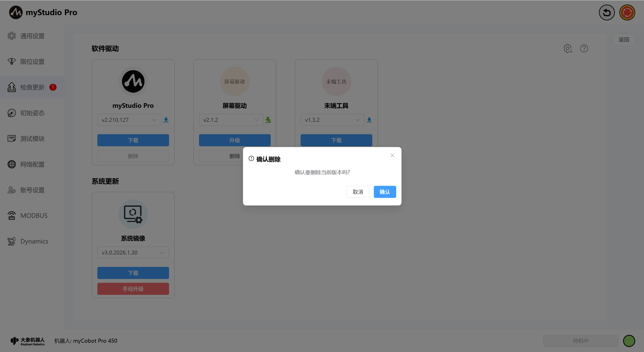Close the confirm delete dialog
This screenshot has height=352, width=644.
pos(392,155)
